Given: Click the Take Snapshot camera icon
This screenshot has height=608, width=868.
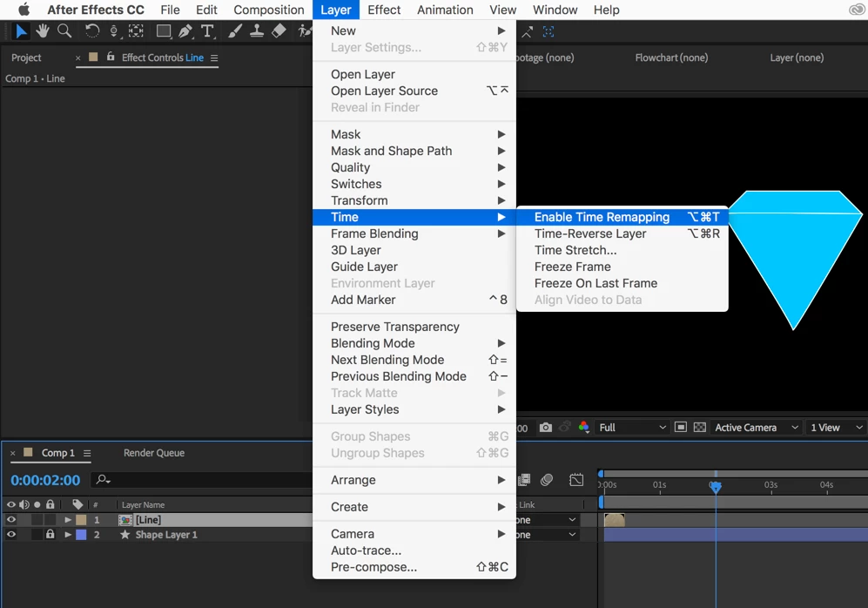Looking at the screenshot, I should (546, 428).
